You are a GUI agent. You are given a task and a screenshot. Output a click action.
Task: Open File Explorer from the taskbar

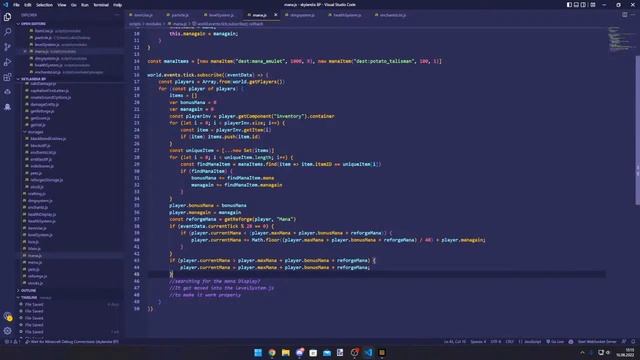pyautogui.click(x=286, y=353)
